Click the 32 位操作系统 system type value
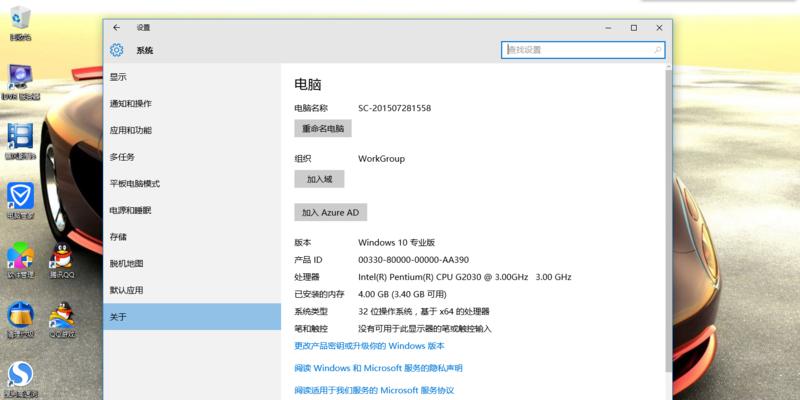The height and width of the screenshot is (400, 800). (x=423, y=311)
